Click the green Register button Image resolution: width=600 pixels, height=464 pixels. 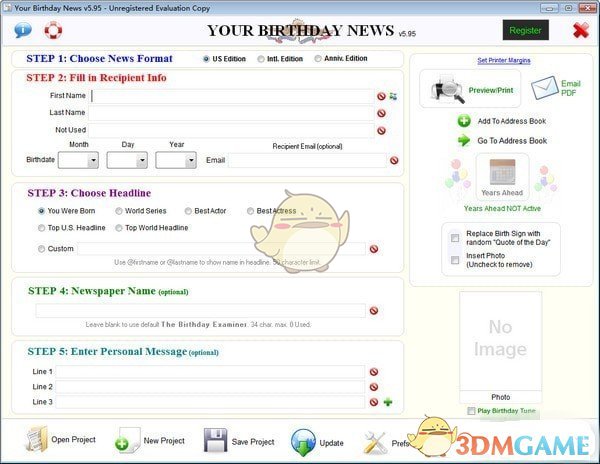point(525,30)
